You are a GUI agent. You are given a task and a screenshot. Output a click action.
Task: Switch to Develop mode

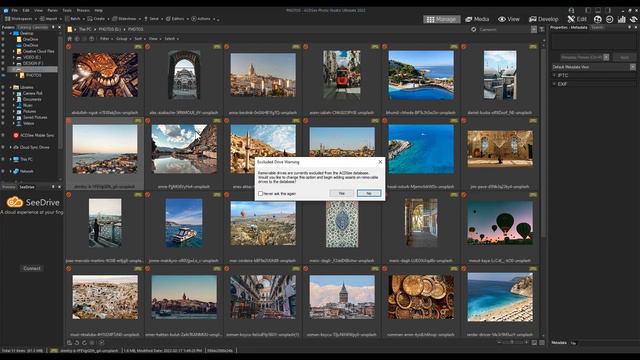pyautogui.click(x=544, y=19)
